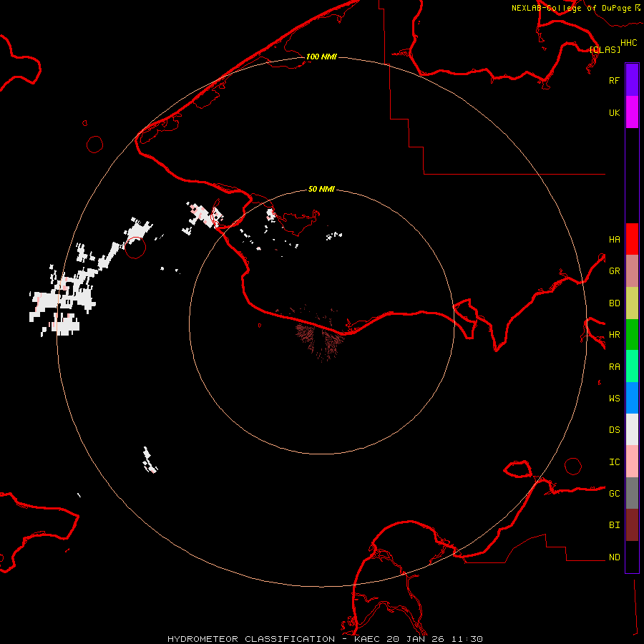Click the gray GC legend color swatch

click(x=632, y=493)
